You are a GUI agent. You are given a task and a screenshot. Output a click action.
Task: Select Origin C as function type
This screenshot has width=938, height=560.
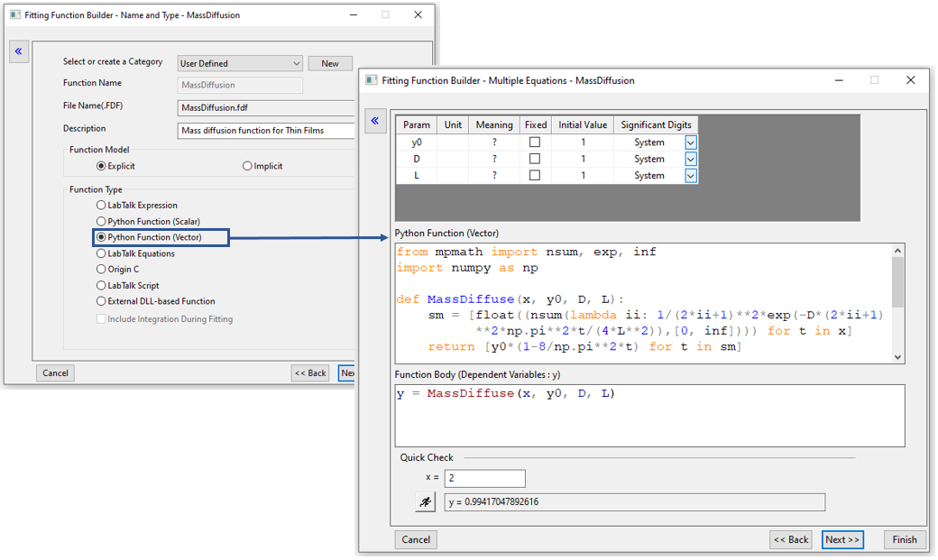(101, 270)
